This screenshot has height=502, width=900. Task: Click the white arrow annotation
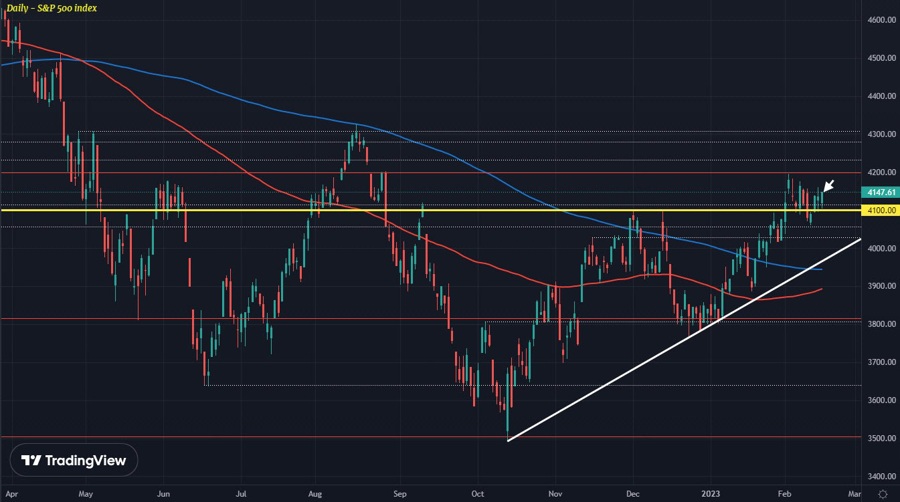coord(827,186)
